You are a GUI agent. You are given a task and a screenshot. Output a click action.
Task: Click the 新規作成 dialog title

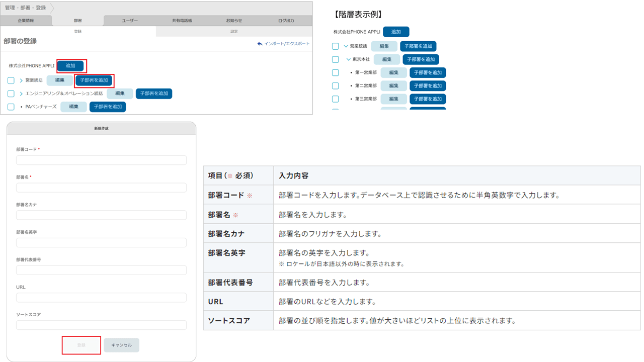pyautogui.click(x=101, y=128)
